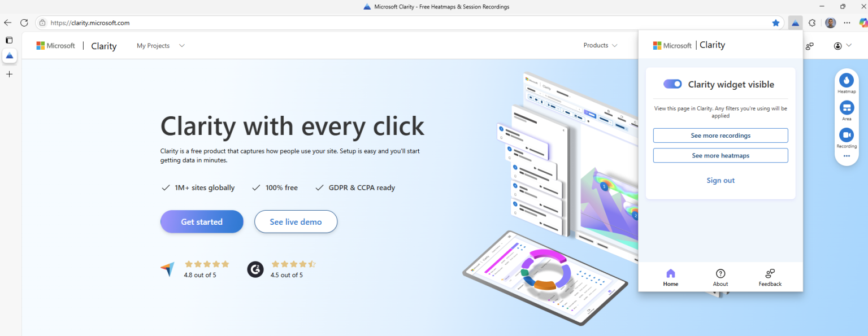Disable the Clarity widget visible toggle
The height and width of the screenshot is (336, 868).
coord(672,84)
